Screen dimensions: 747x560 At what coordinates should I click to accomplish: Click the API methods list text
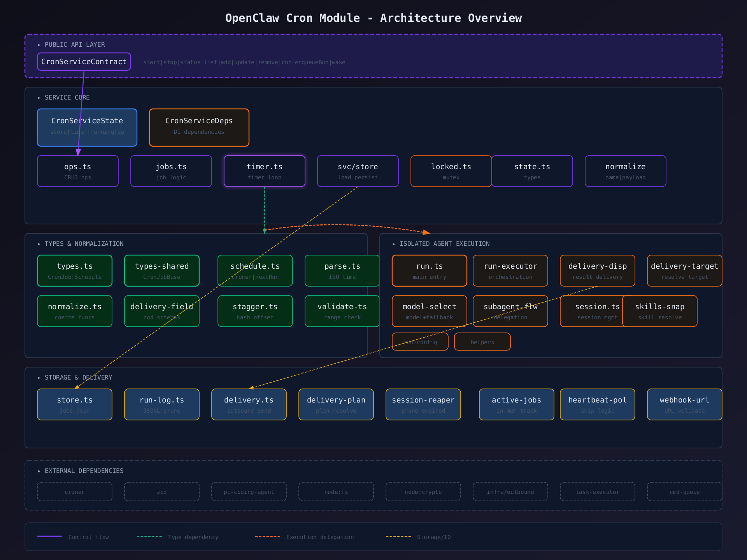244,62
